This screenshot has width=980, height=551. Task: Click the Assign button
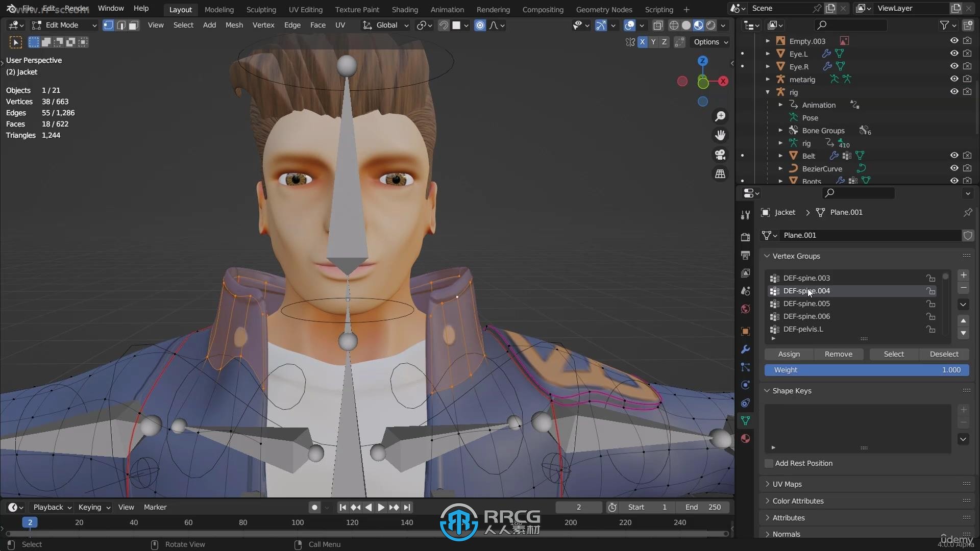tap(789, 354)
